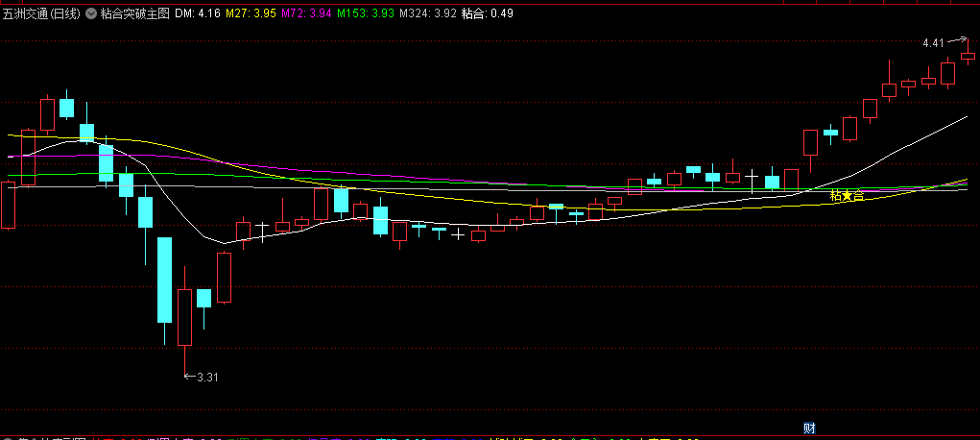Image resolution: width=980 pixels, height=440 pixels.
Task: Select the 五洲交通(日线) stock title
Action: [42, 13]
